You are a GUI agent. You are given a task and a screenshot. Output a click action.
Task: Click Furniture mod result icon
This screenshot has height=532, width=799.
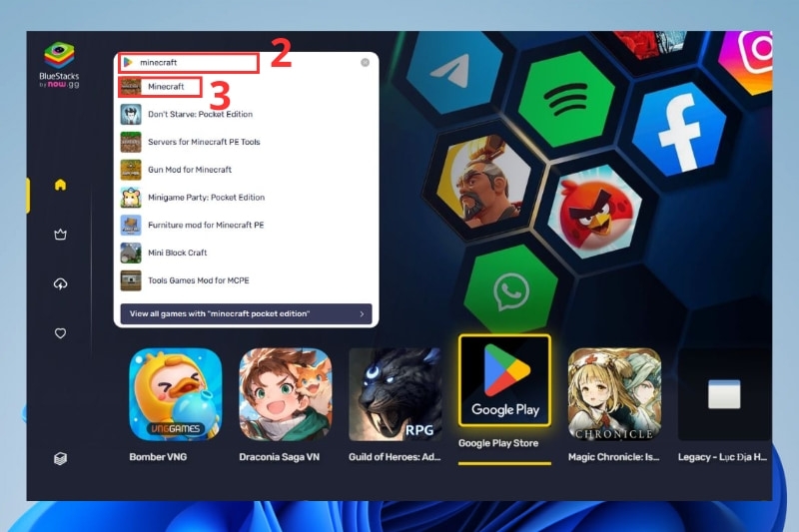pyautogui.click(x=131, y=225)
